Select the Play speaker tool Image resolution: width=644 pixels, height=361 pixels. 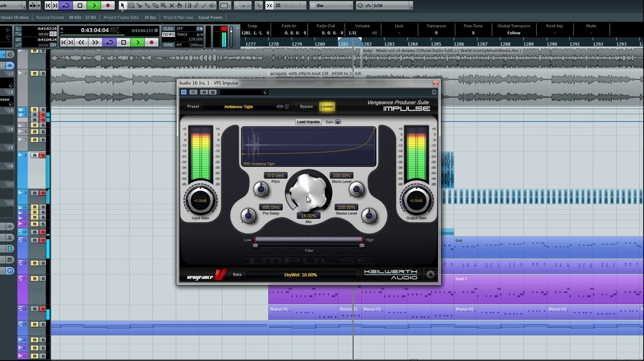[212, 5]
